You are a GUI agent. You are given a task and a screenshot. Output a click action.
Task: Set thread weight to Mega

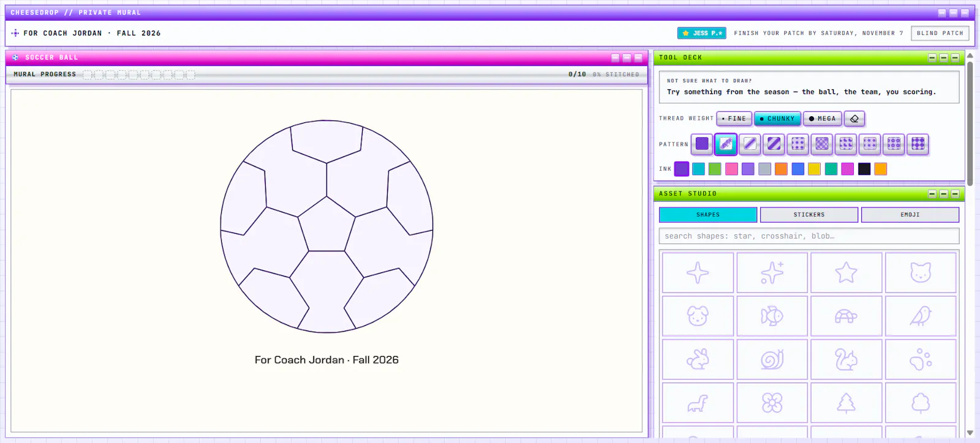click(x=823, y=119)
